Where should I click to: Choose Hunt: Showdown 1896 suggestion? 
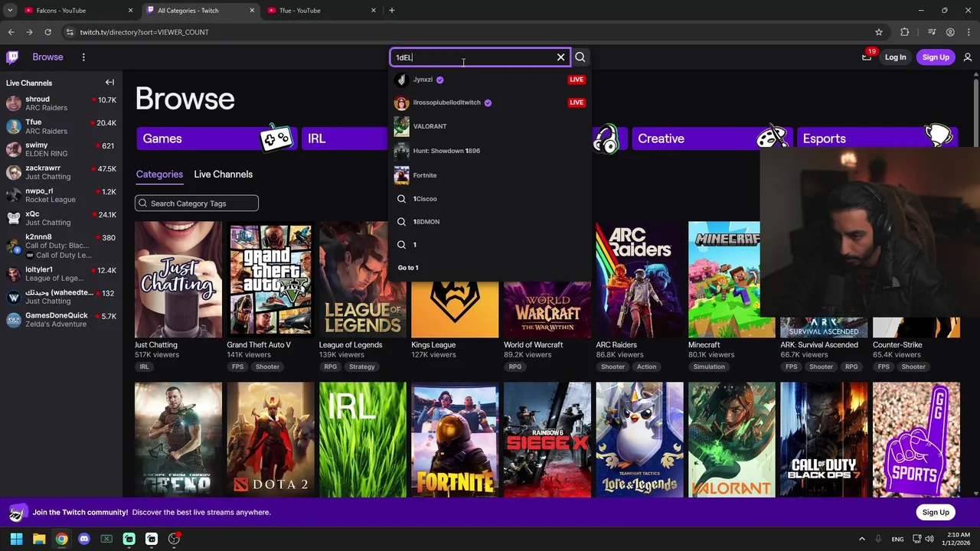click(490, 151)
